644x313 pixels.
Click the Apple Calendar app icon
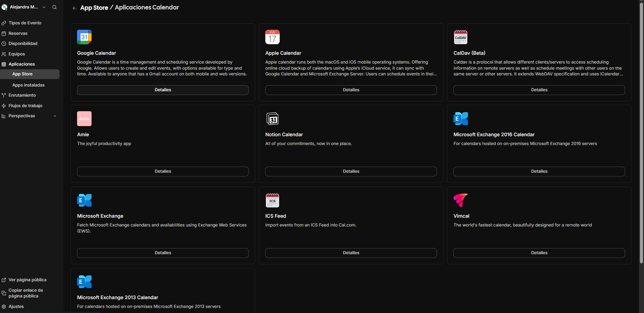tap(272, 37)
